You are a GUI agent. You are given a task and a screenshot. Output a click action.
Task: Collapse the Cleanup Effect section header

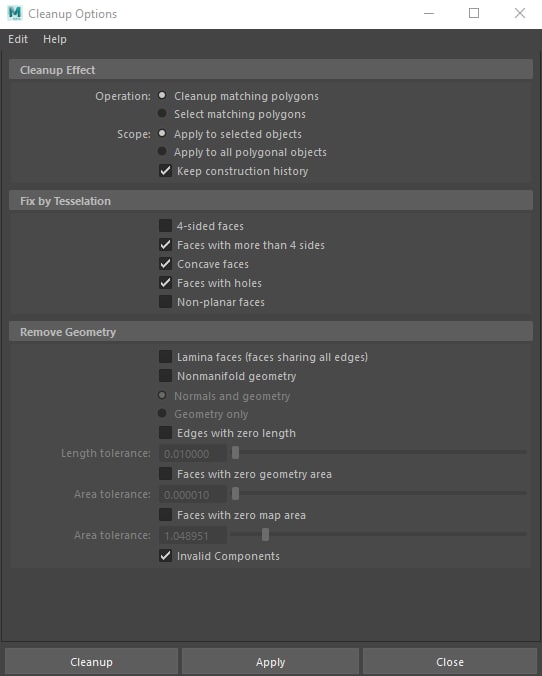[x=271, y=70]
